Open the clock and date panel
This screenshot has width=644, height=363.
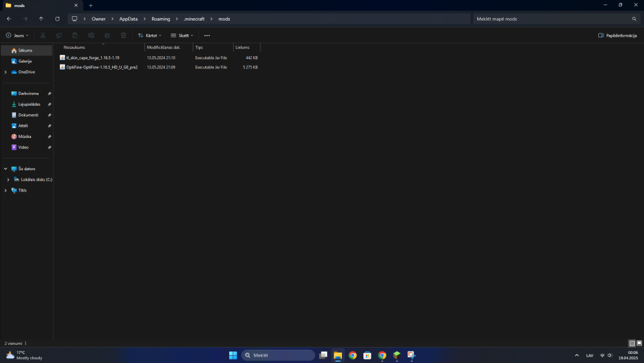click(629, 355)
